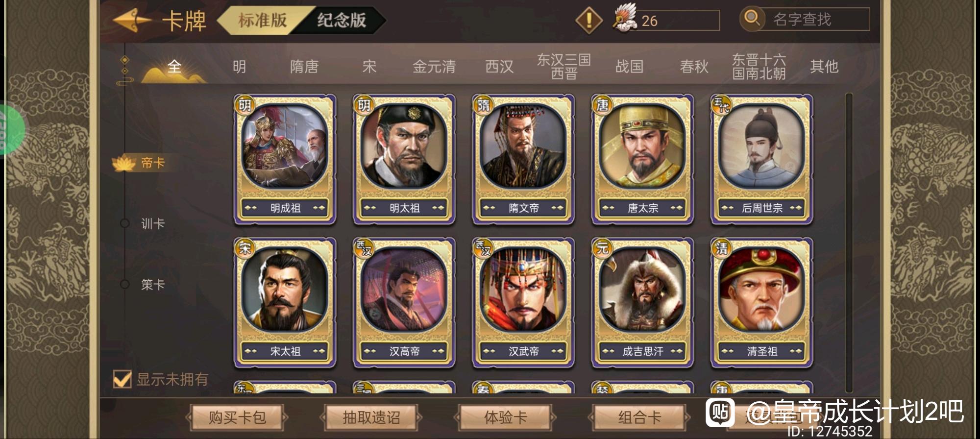Click the magnifying glass search icon

coord(751,19)
